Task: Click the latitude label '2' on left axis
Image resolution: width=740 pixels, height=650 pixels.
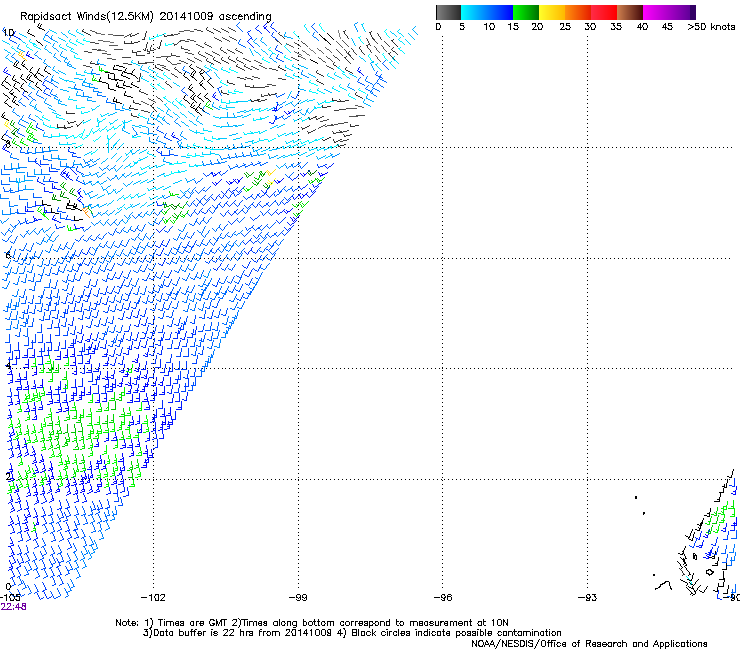Action: [x=9, y=476]
